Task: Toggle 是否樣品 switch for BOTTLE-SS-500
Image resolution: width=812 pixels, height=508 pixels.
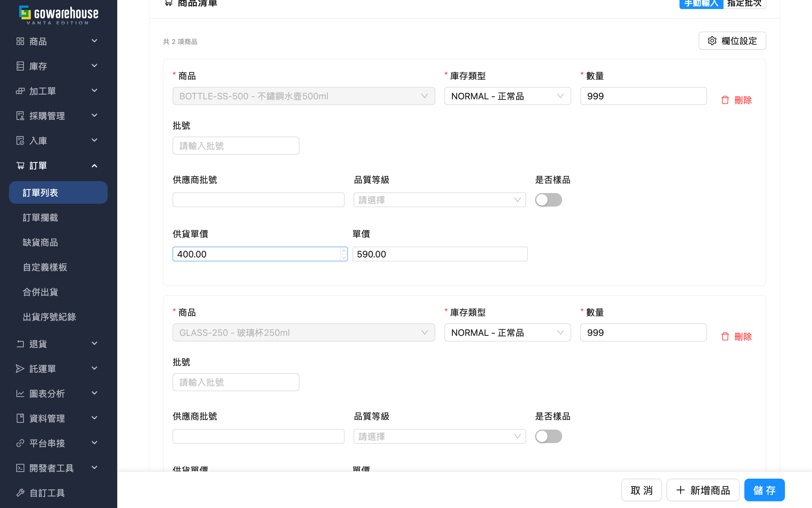Action: coord(548,200)
